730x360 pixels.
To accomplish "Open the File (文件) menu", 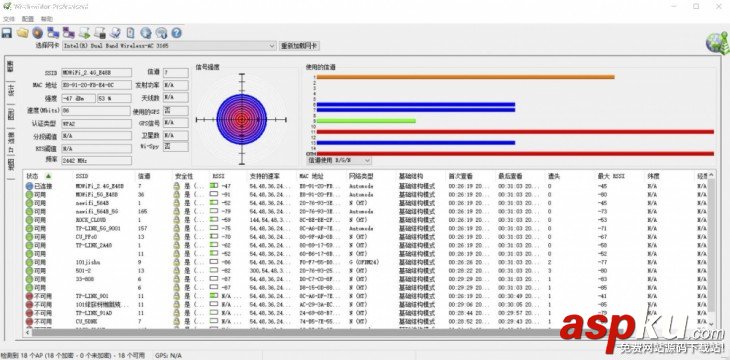I will coord(9,19).
